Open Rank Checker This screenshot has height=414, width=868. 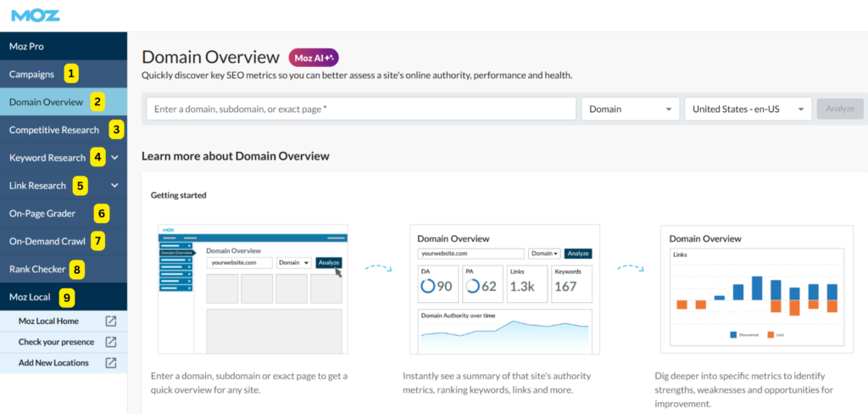tap(64, 269)
